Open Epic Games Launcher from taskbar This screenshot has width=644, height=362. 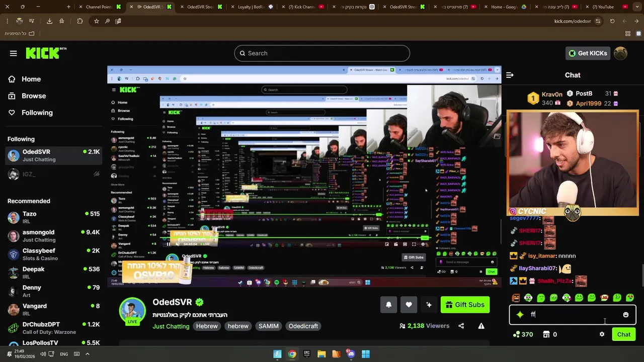(307, 354)
